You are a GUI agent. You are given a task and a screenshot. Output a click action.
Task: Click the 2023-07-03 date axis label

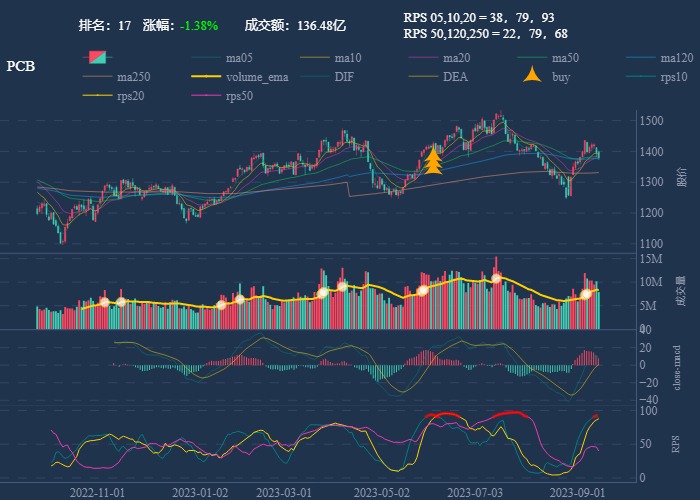[x=474, y=492]
